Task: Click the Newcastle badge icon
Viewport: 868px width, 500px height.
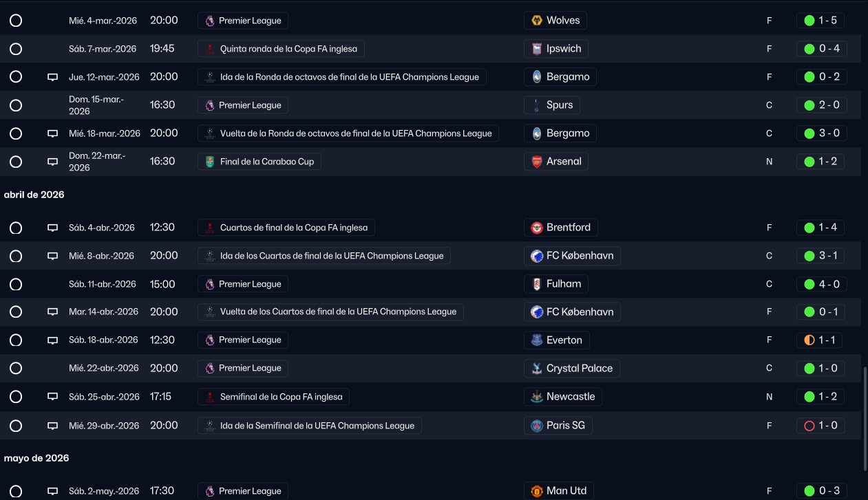Action: point(536,397)
